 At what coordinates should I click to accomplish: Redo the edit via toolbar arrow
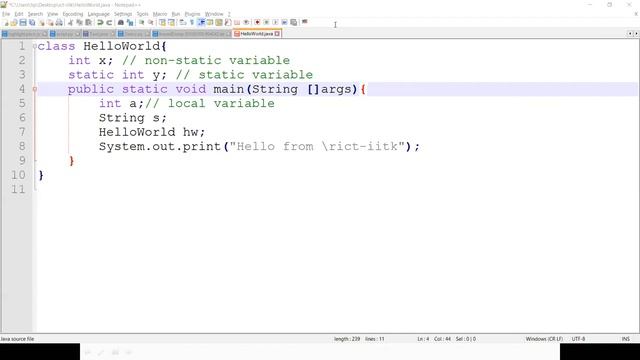tap(109, 22)
